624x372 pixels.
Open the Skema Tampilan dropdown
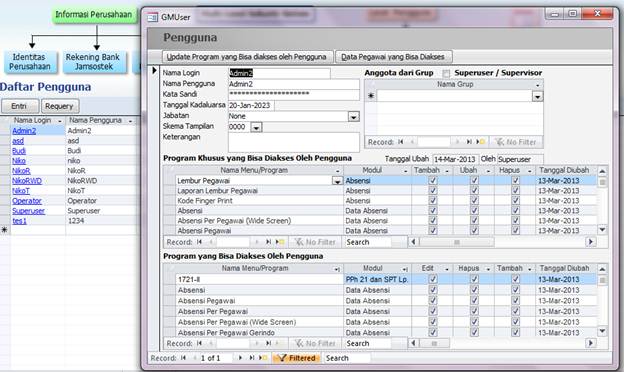[x=256, y=127]
